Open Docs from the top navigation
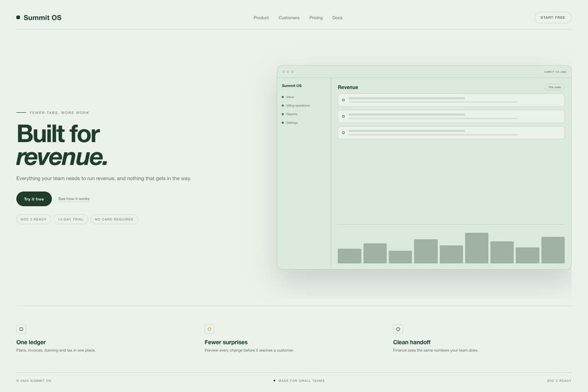The width and height of the screenshot is (588, 392). [337, 18]
